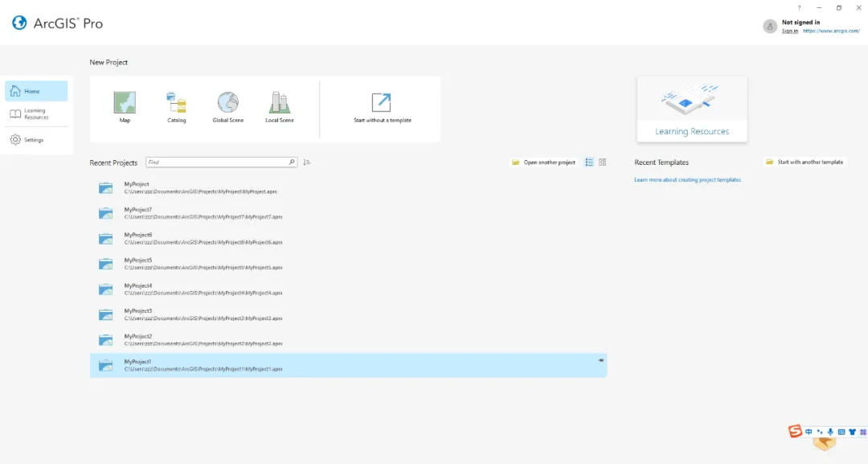Open Learning Resources in the sidebar
Viewport: 868px width, 464px height.
[36, 113]
